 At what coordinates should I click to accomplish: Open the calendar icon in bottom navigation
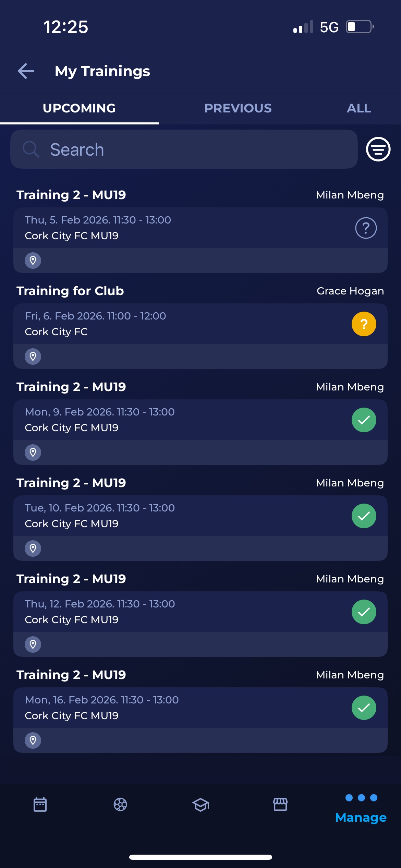pos(40,804)
